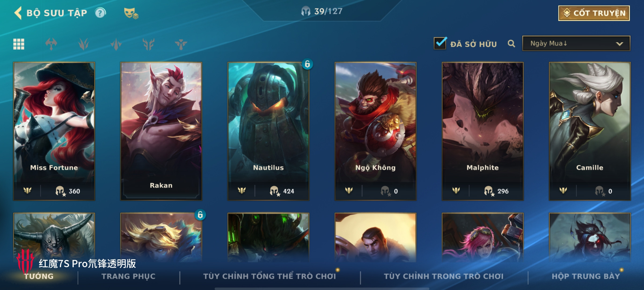Select the Nautilus champion card
The image size is (644, 290).
268,131
